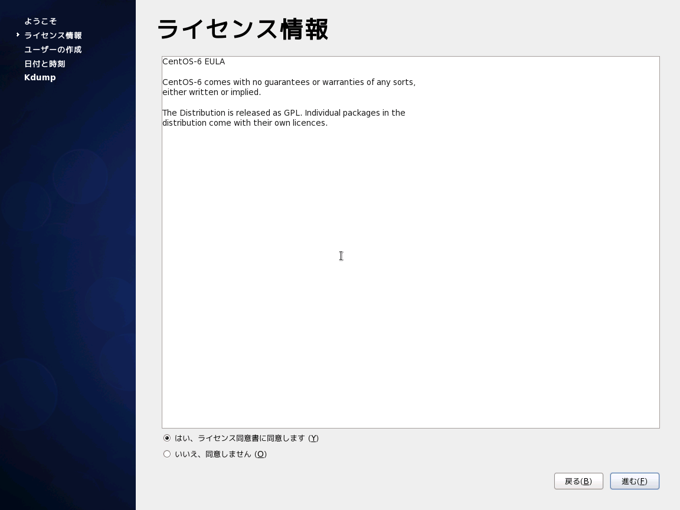Click 'distribution come with their own licences.' line
Viewport: 680px width, 510px height.
click(245, 123)
